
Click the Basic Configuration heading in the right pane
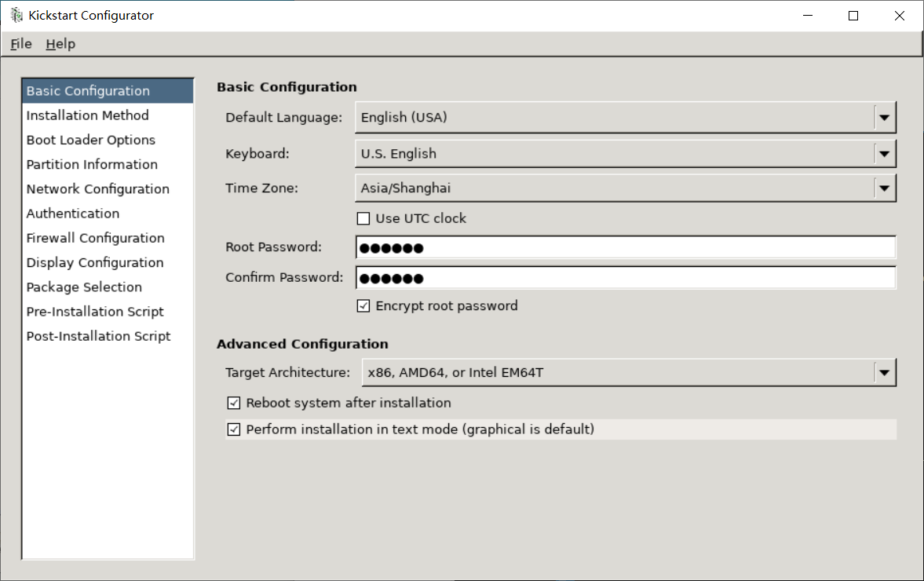coord(287,87)
